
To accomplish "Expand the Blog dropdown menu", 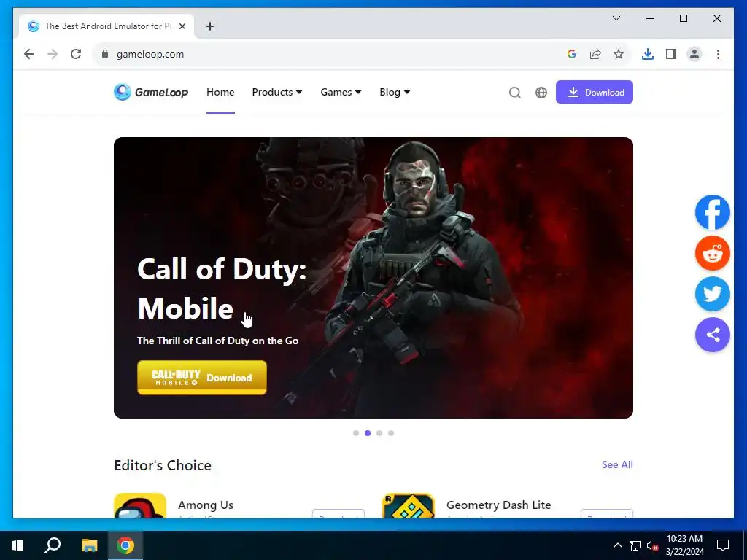I will pyautogui.click(x=395, y=92).
